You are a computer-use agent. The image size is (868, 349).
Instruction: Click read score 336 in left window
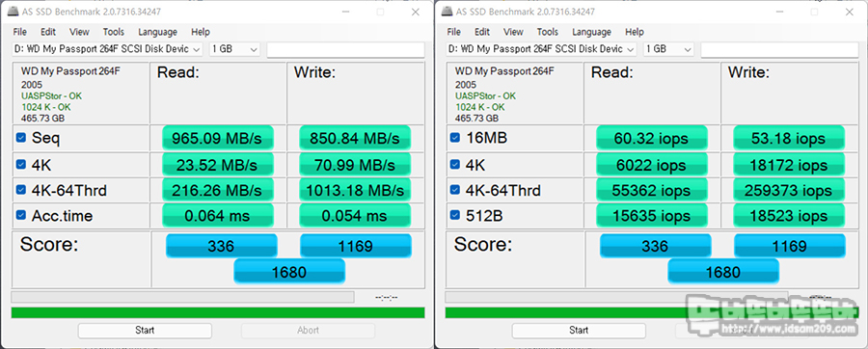coord(222,246)
